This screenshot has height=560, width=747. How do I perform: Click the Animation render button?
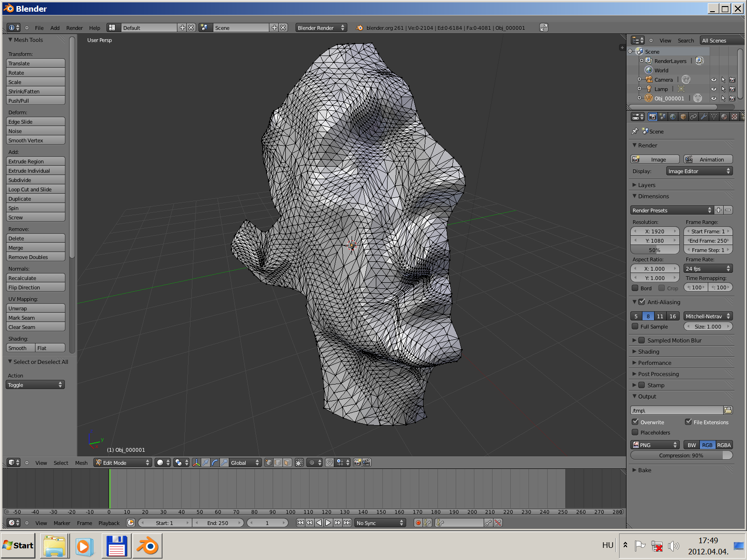click(708, 160)
